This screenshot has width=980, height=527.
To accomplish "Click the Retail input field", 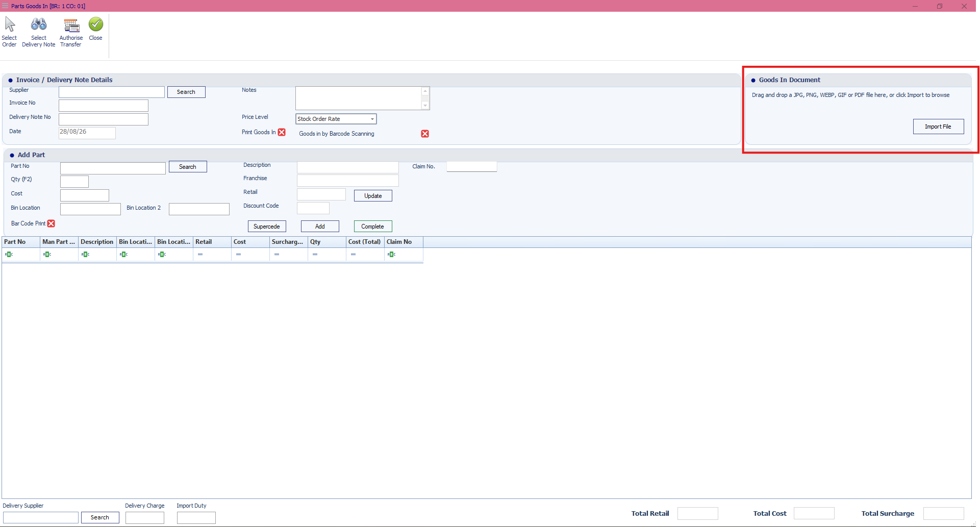I will [321, 194].
